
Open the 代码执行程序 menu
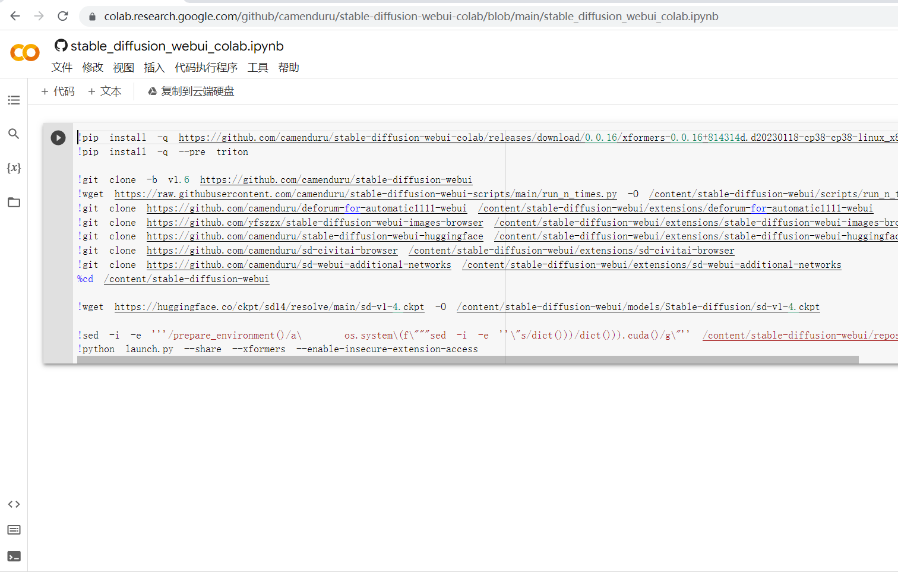pyautogui.click(x=206, y=68)
